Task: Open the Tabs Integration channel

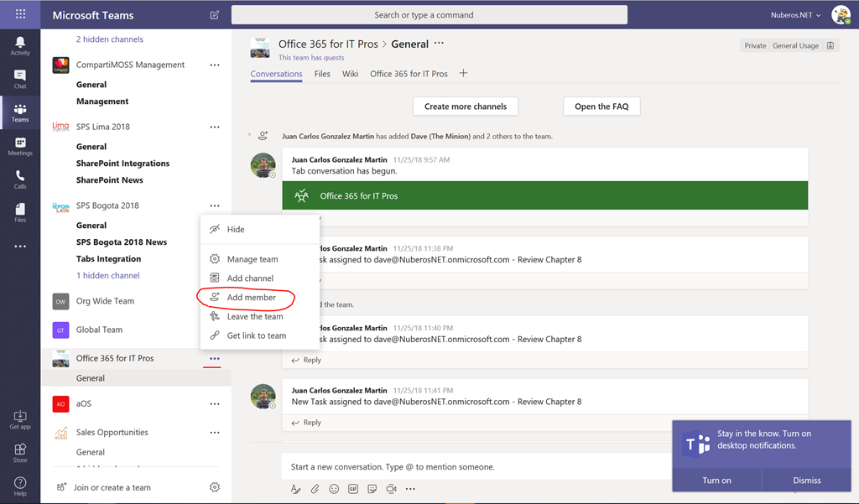Action: coord(108,258)
